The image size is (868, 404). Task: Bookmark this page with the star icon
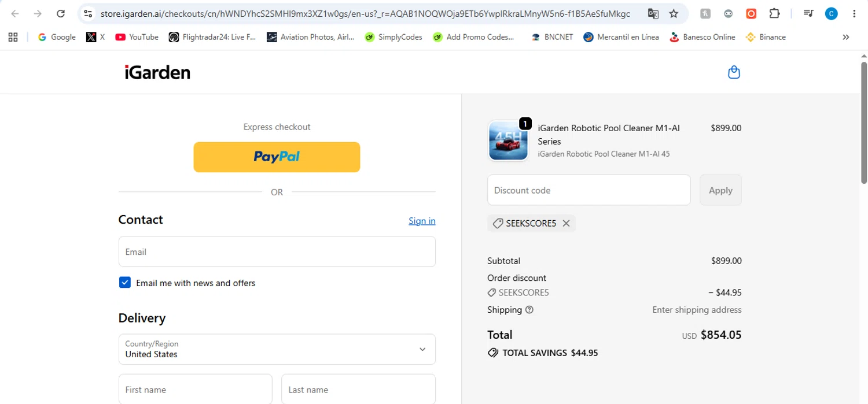pyautogui.click(x=674, y=13)
